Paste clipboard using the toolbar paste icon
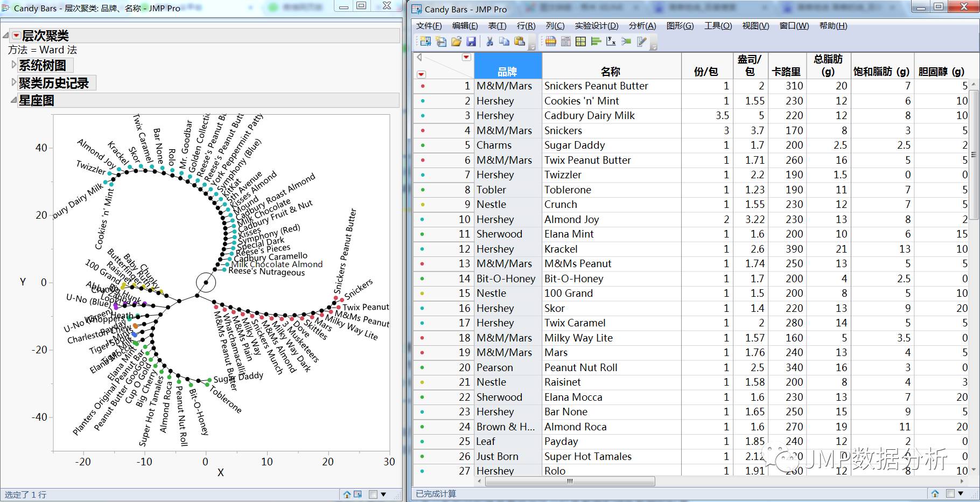 [519, 41]
